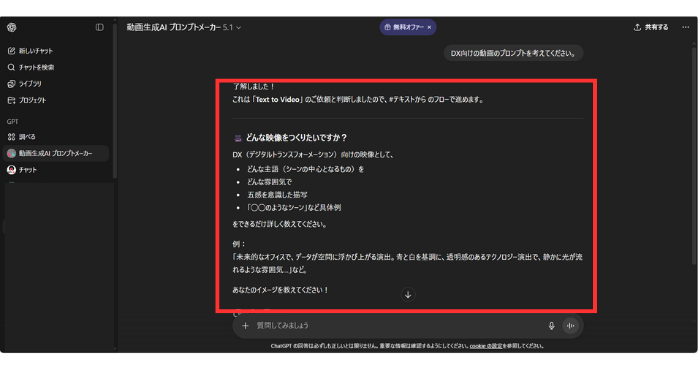Open the three-dot more options menu
This screenshot has height=365, width=698.
686,28
